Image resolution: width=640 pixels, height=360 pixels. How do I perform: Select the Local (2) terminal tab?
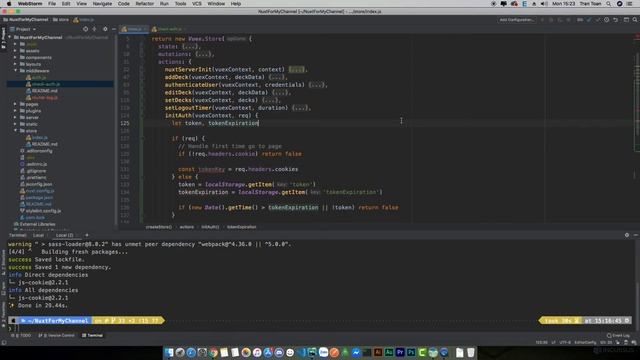(x=64, y=235)
